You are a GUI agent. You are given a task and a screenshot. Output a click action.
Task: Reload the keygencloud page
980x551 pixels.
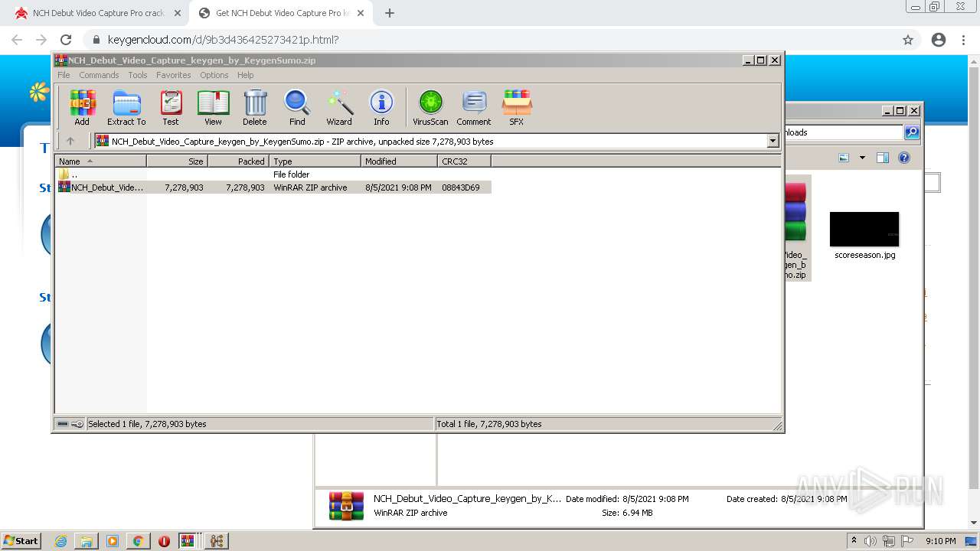[66, 40]
